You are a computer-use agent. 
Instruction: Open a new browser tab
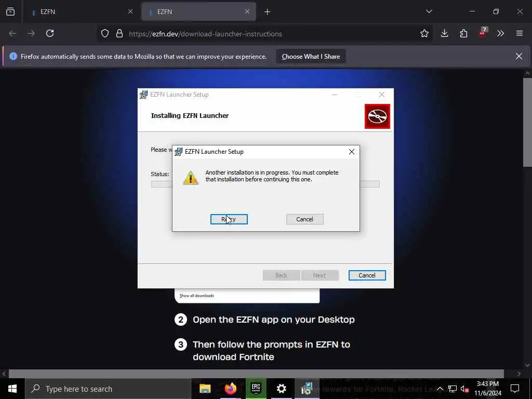[x=268, y=12]
